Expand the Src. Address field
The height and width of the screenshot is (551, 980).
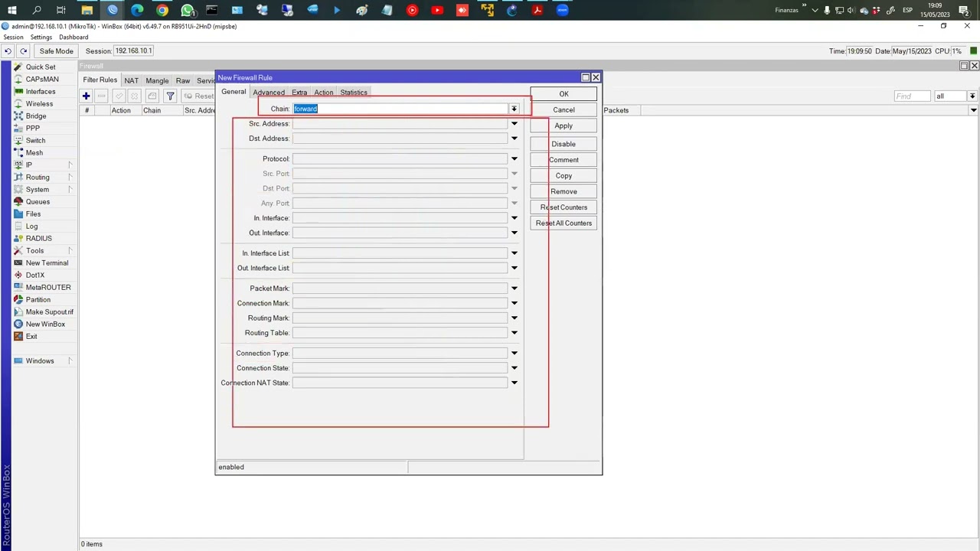click(514, 124)
